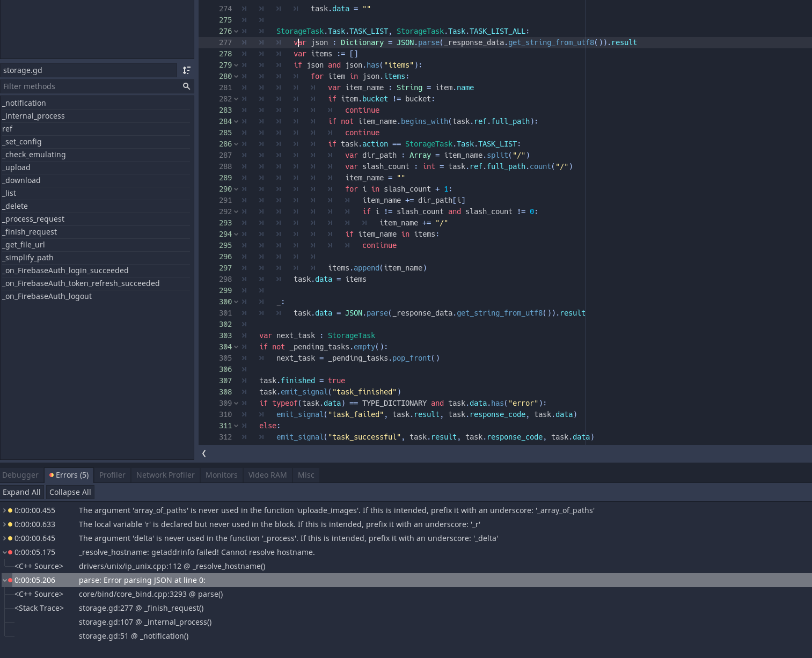Click the search icon in Filter methods
This screenshot has height=658, width=812.
[x=186, y=86]
